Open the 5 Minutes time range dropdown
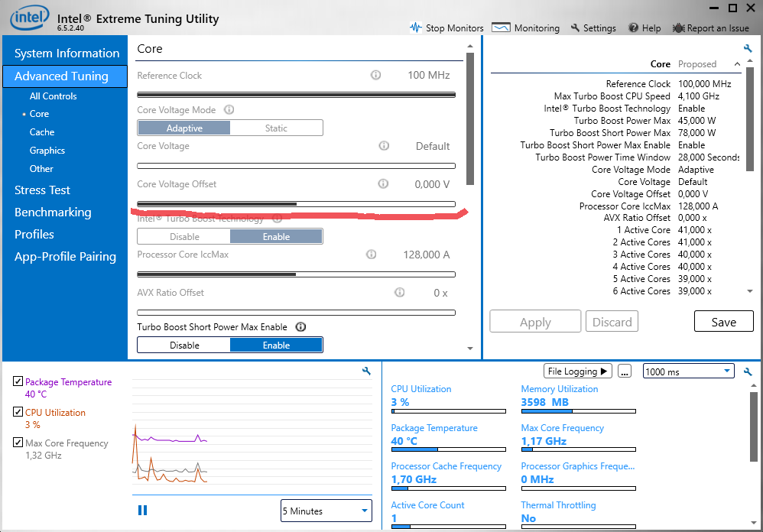 tap(326, 511)
